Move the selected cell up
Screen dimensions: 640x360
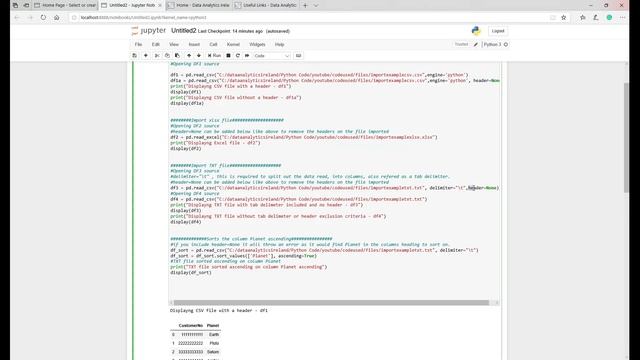click(189, 56)
